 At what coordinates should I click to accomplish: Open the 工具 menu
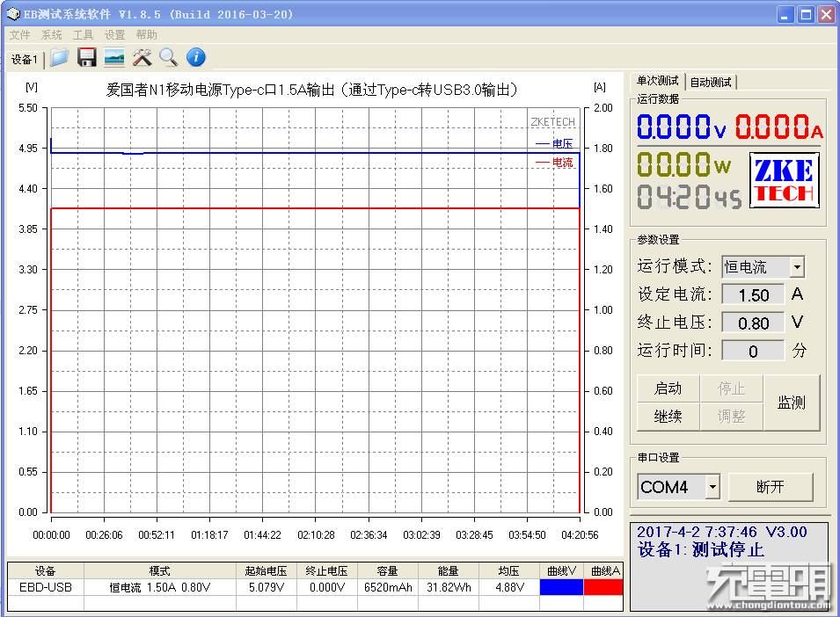[x=83, y=35]
